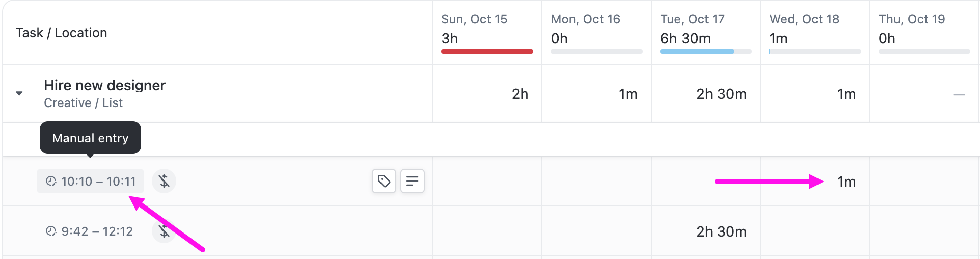Select the Mon, Oct 16 column header
980x259 pixels.
pyautogui.click(x=585, y=19)
